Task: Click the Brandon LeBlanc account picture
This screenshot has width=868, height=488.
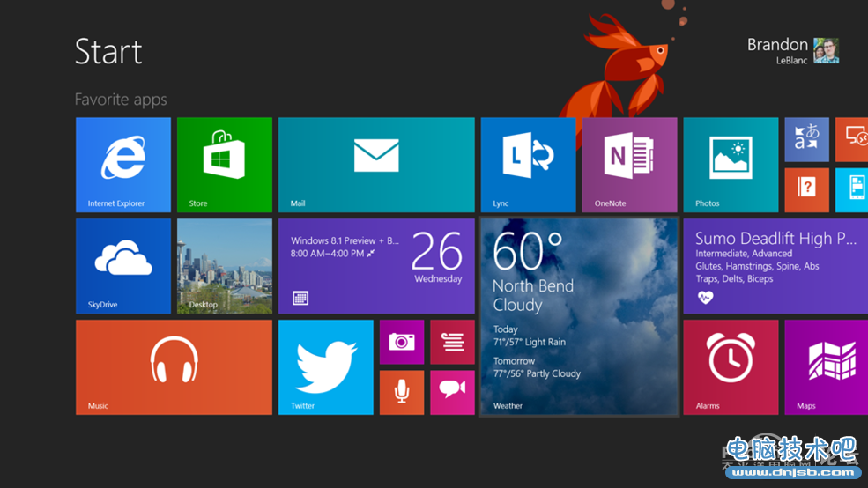Action: (x=826, y=51)
